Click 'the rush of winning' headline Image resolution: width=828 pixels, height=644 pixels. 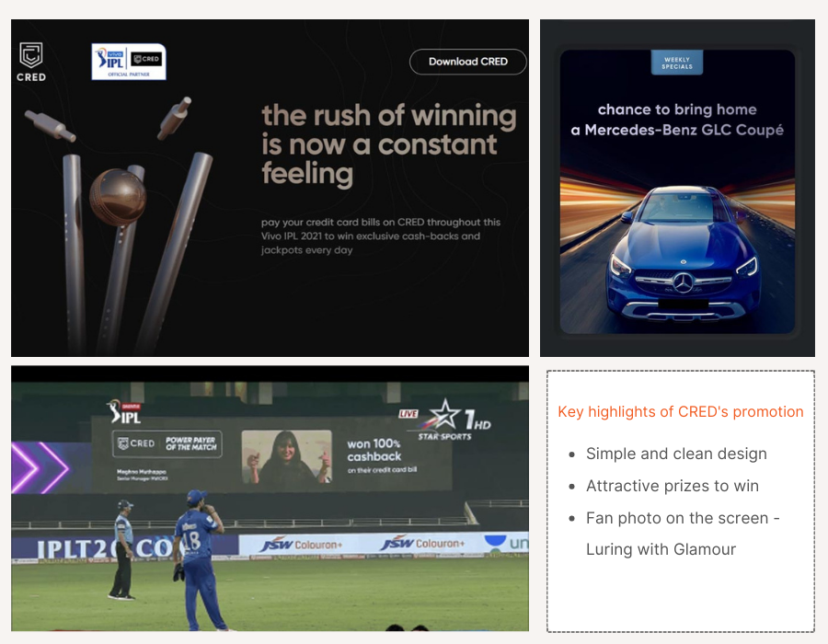(x=389, y=144)
